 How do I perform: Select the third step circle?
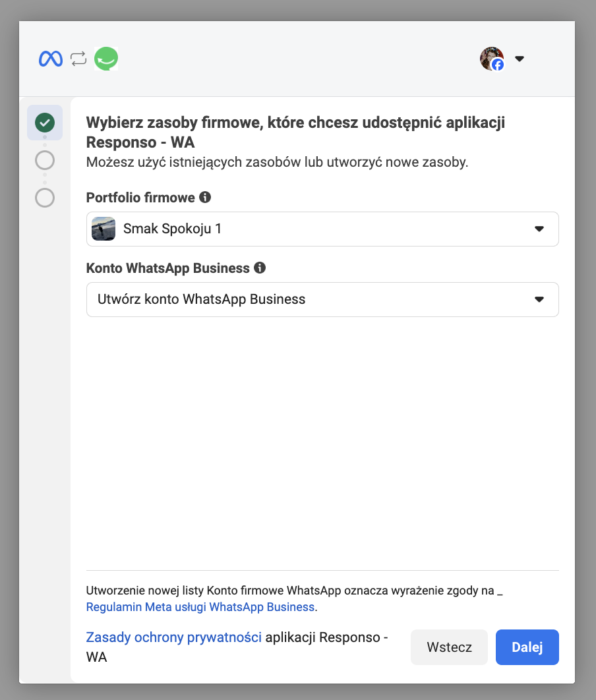[45, 198]
